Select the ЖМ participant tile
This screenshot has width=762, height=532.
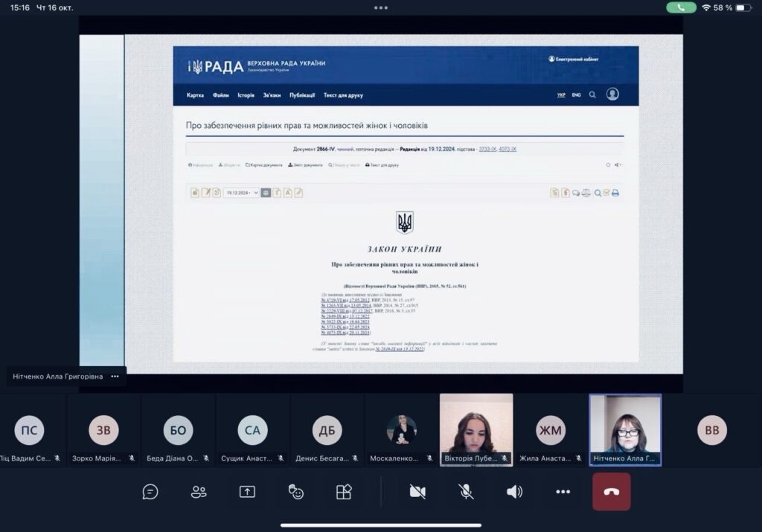[551, 430]
